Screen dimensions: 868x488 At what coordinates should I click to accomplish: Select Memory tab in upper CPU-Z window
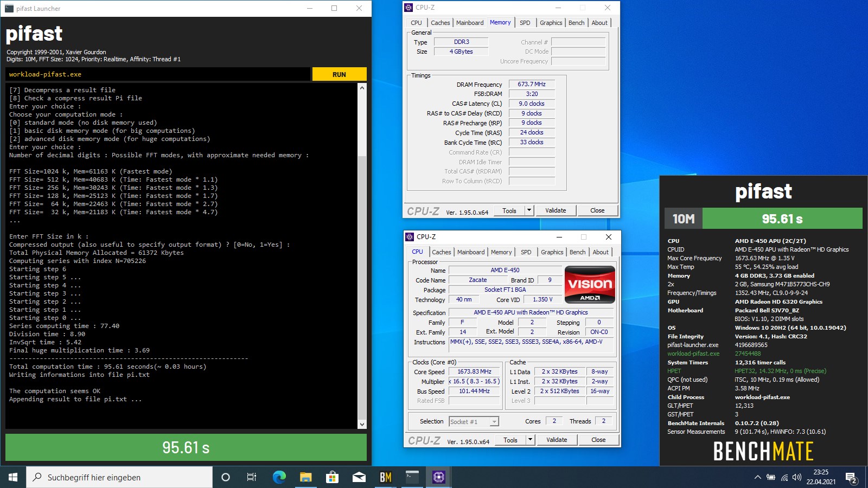pos(500,22)
